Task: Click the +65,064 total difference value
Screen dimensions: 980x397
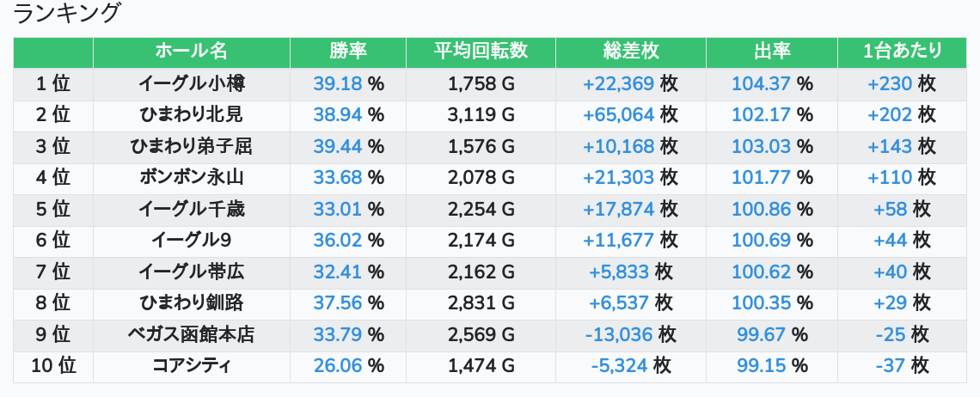Action: point(619,115)
